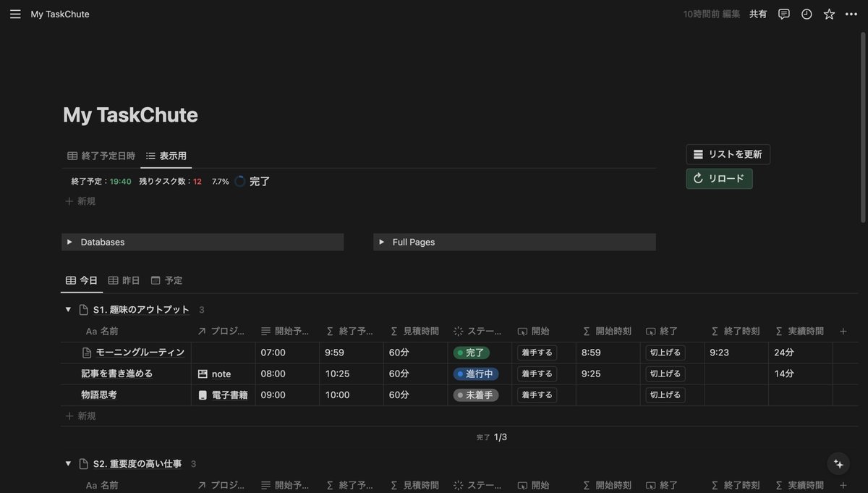Screen dimensions: 868x493
Task: Open the モーニングルーティン page icon
Action: tap(87, 353)
